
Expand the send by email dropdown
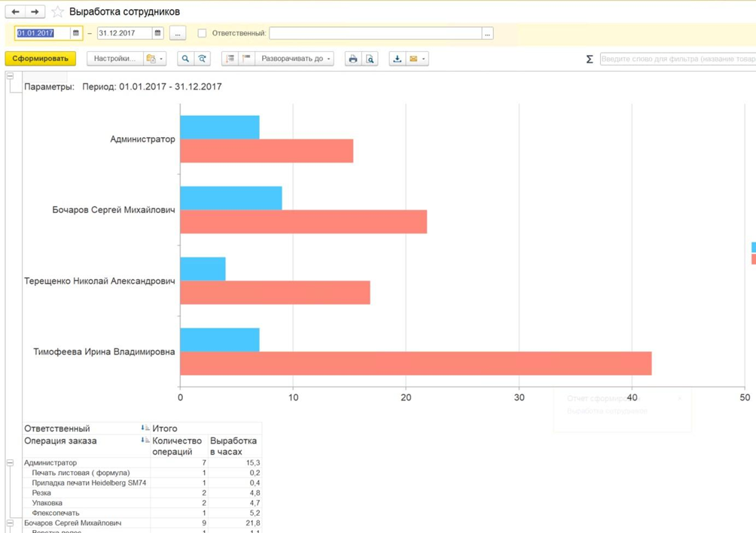click(423, 59)
